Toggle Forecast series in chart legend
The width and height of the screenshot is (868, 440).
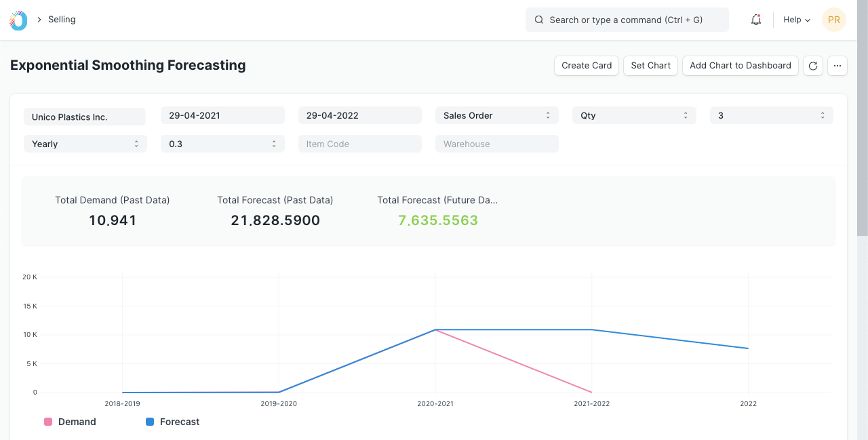172,422
